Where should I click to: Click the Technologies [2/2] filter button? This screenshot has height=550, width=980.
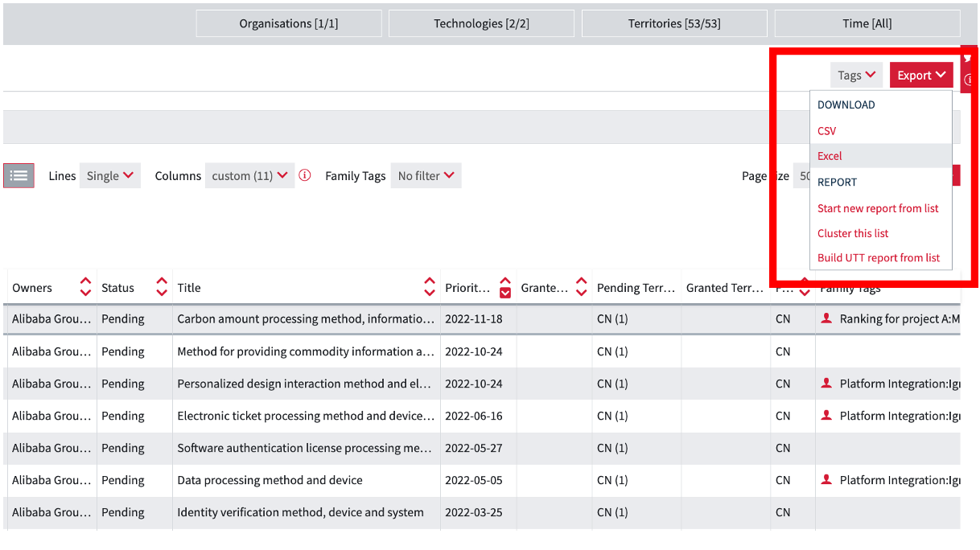click(482, 23)
